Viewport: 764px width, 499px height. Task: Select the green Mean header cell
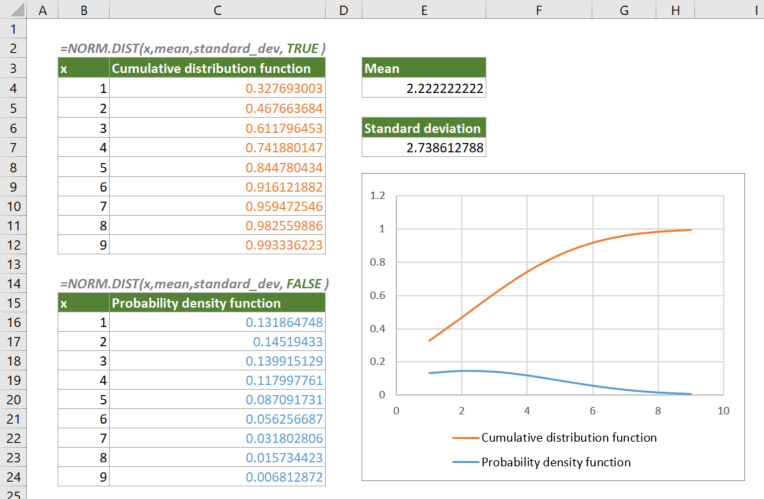pyautogui.click(x=424, y=68)
